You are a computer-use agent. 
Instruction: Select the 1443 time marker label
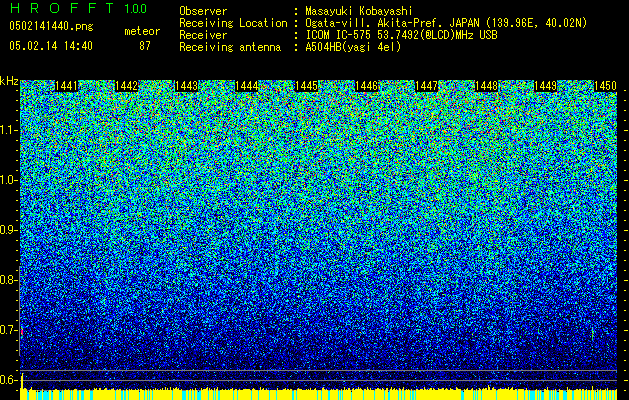click(x=187, y=86)
